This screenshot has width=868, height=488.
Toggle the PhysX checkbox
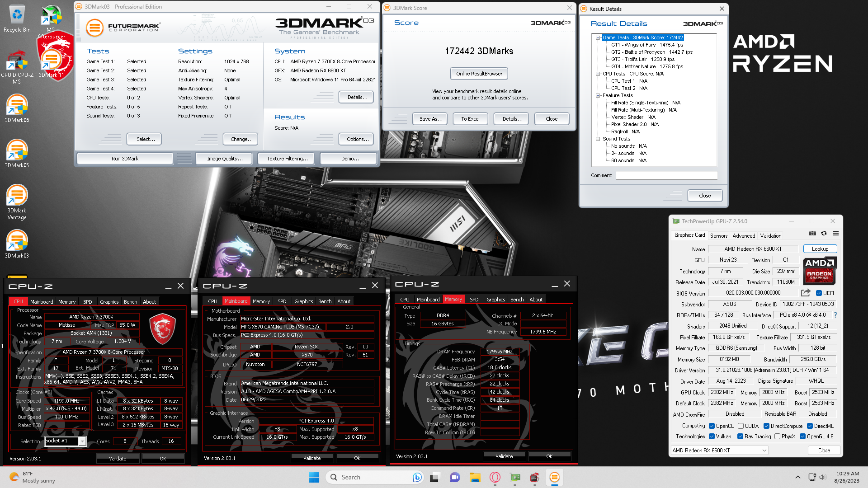(x=777, y=436)
